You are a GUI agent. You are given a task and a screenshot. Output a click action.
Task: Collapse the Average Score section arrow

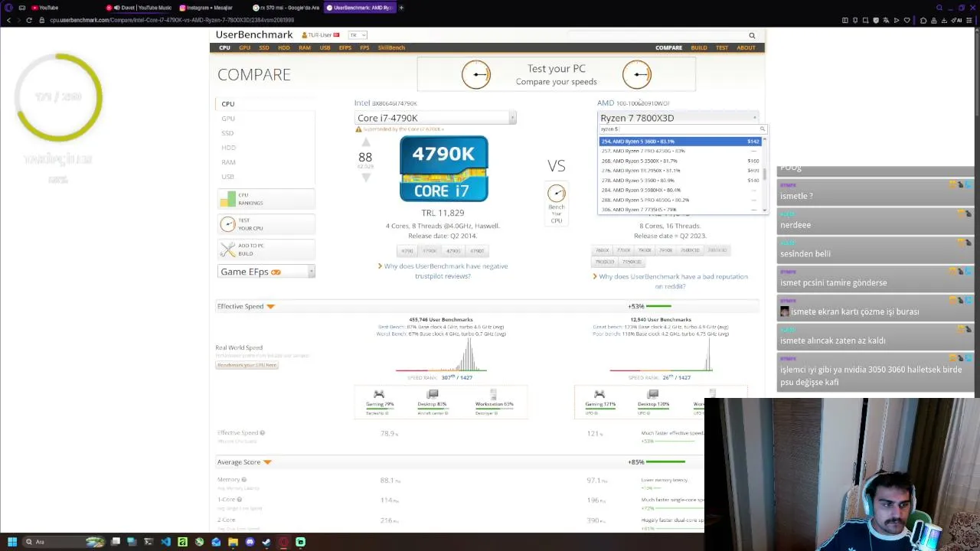coord(267,462)
